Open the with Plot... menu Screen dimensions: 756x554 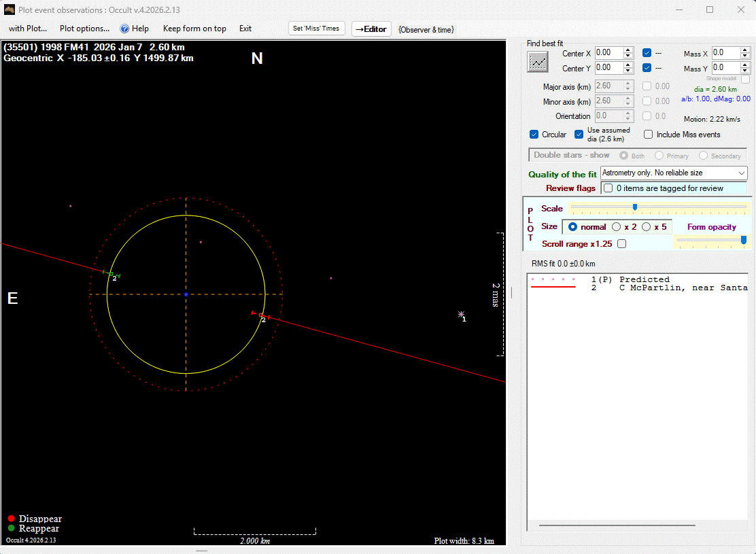coord(28,29)
